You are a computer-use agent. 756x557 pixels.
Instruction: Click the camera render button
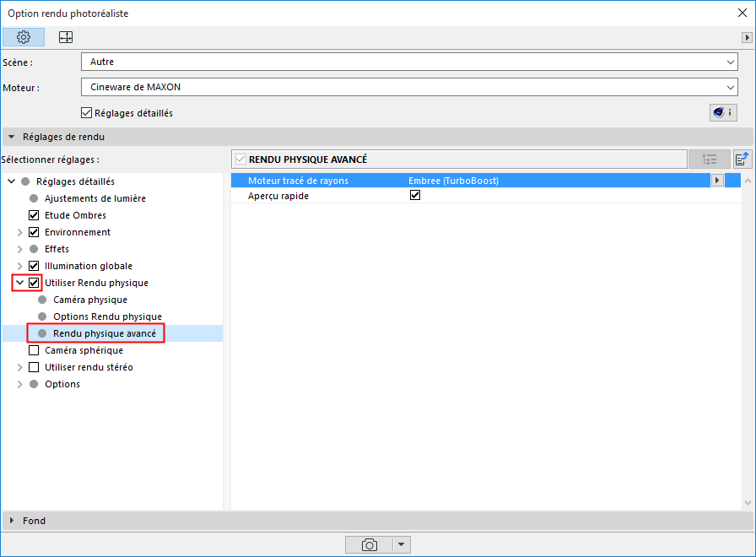point(370,545)
